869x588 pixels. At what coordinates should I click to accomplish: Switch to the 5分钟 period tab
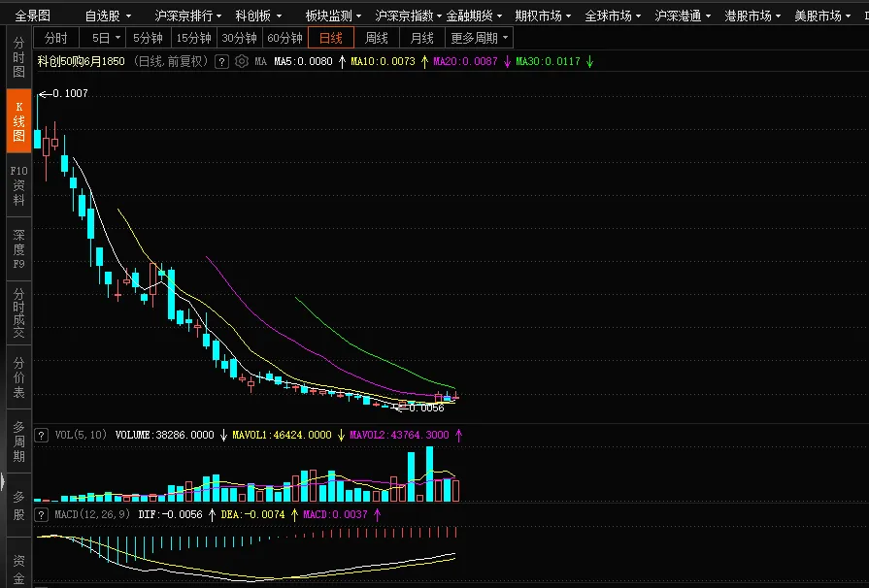[149, 38]
